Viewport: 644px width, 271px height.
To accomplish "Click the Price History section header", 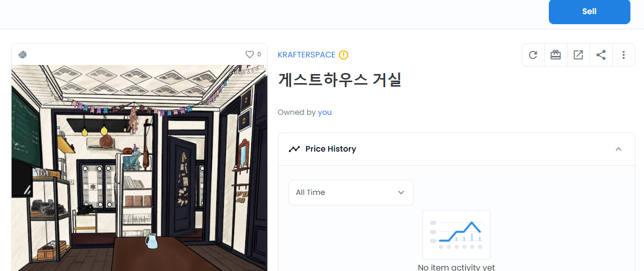I will click(x=457, y=149).
